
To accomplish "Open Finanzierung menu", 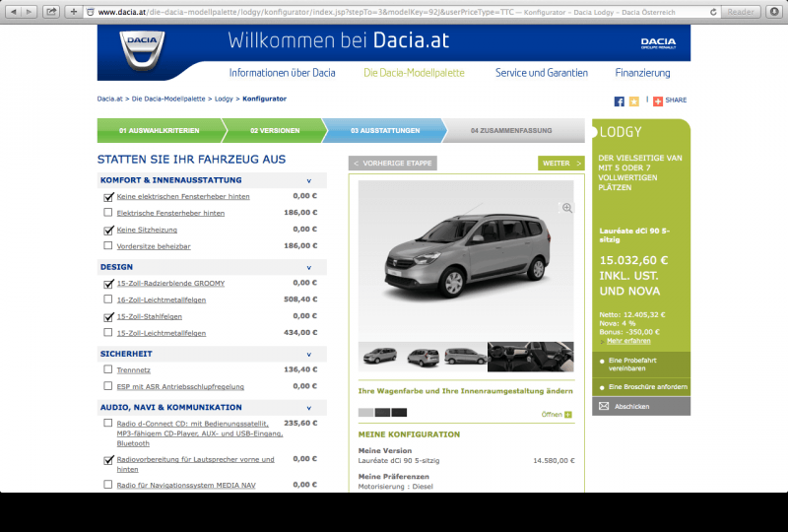I will (x=642, y=73).
